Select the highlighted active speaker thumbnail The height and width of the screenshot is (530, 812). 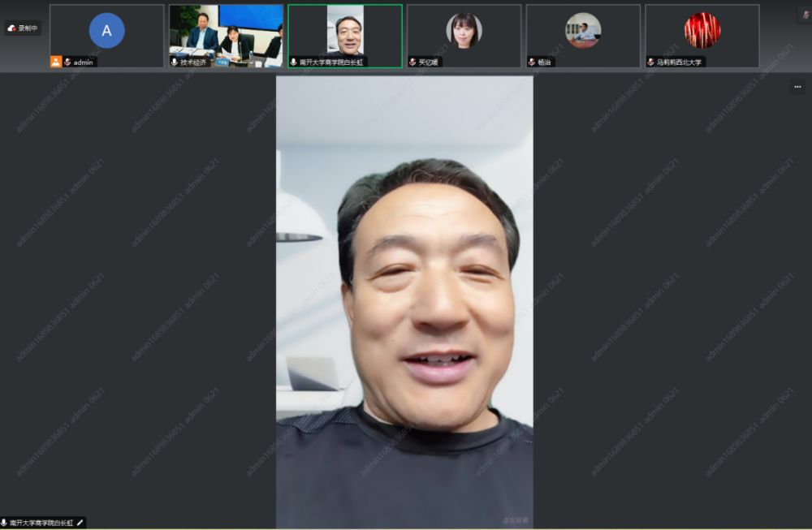[x=345, y=31]
